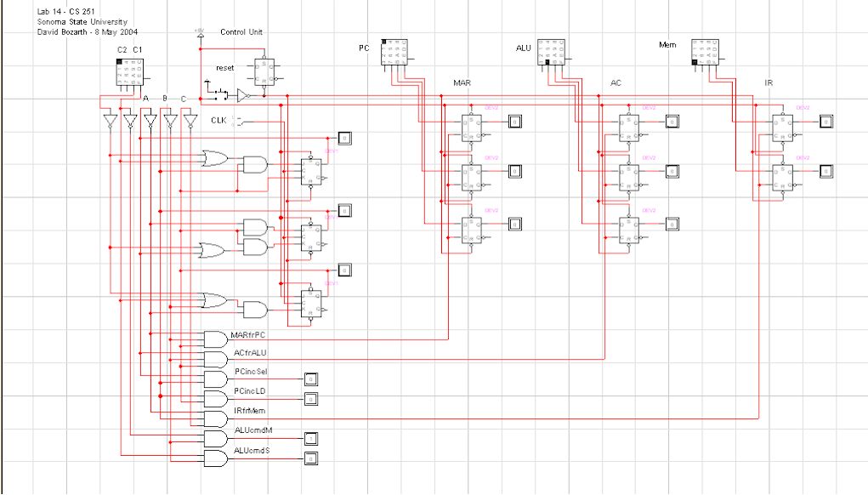Click the middle Control Unit state probe
Screen dimensions: 868x495
(344, 210)
